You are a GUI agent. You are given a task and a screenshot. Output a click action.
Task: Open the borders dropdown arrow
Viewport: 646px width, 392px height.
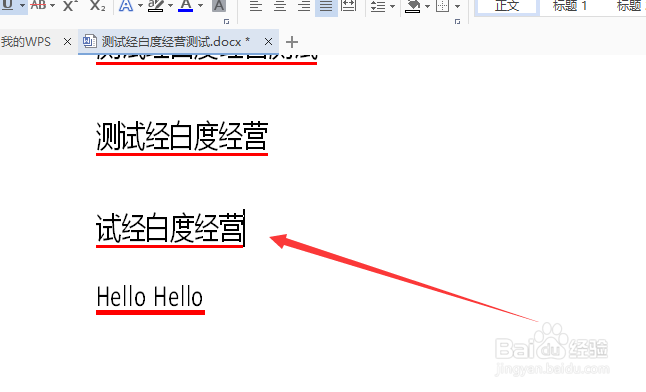coord(457,6)
